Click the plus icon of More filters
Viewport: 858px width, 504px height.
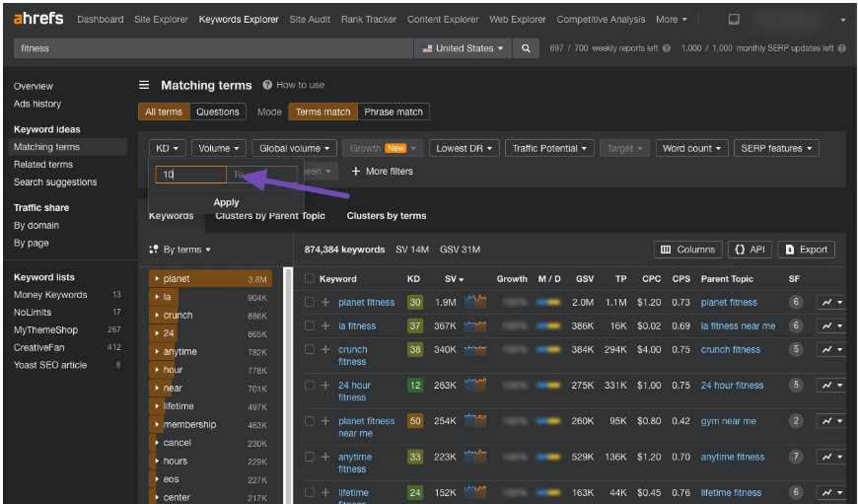click(x=356, y=172)
